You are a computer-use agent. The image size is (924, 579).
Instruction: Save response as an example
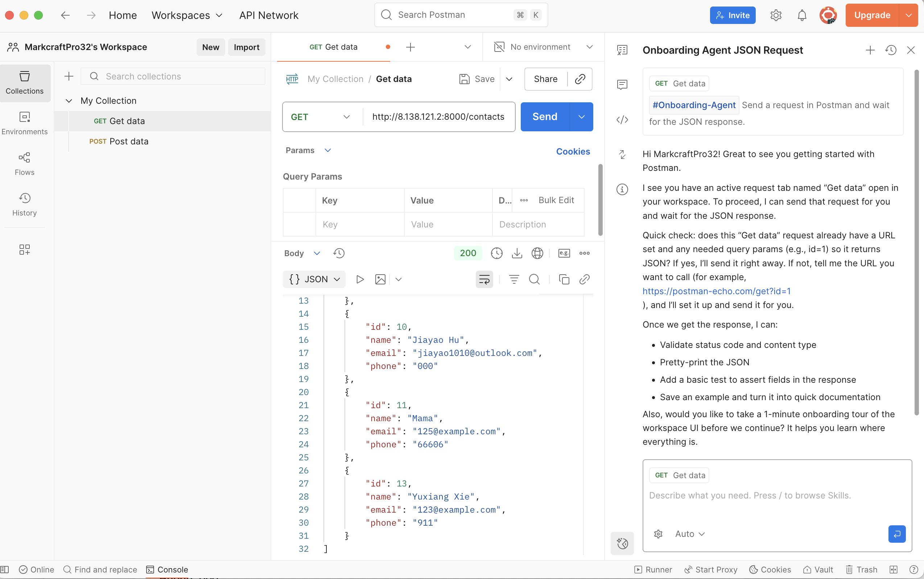coord(564,253)
